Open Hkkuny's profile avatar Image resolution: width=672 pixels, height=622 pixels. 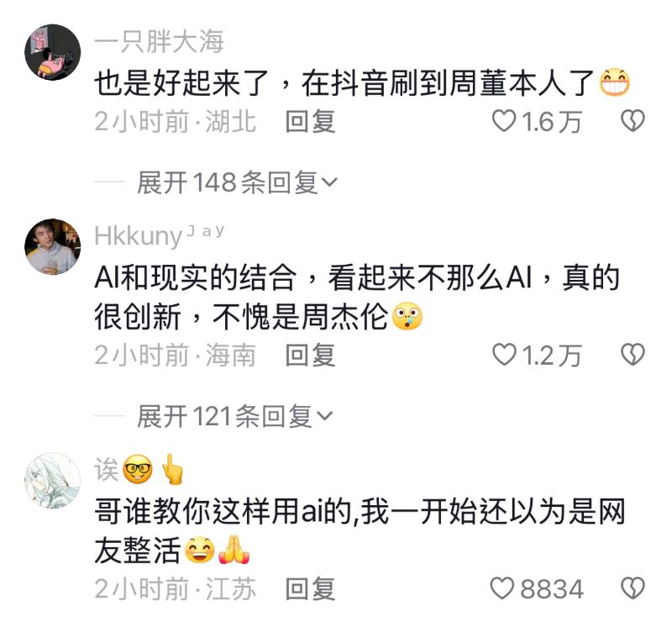coord(53,246)
